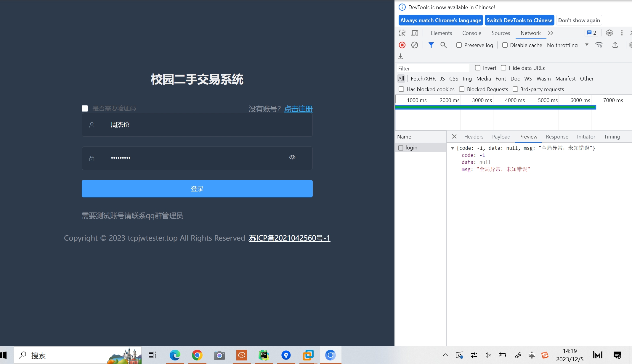The height and width of the screenshot is (364, 632).
Task: Enable the 是否需要验证码 checkbox
Action: pos(85,108)
